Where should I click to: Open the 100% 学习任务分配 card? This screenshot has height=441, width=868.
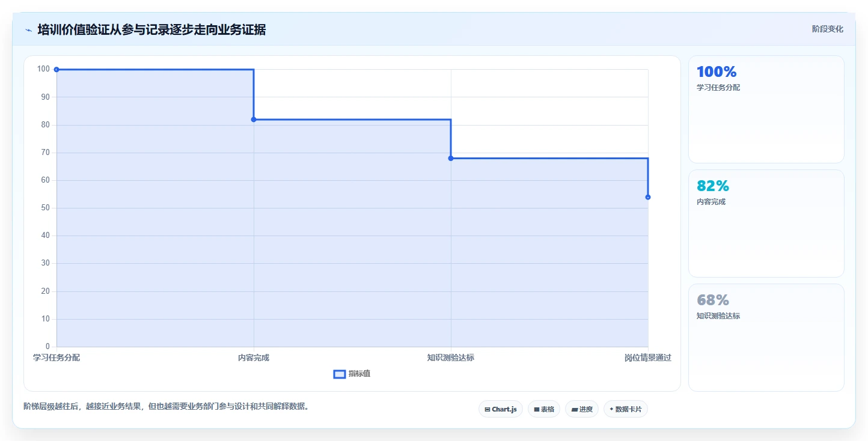(766, 109)
